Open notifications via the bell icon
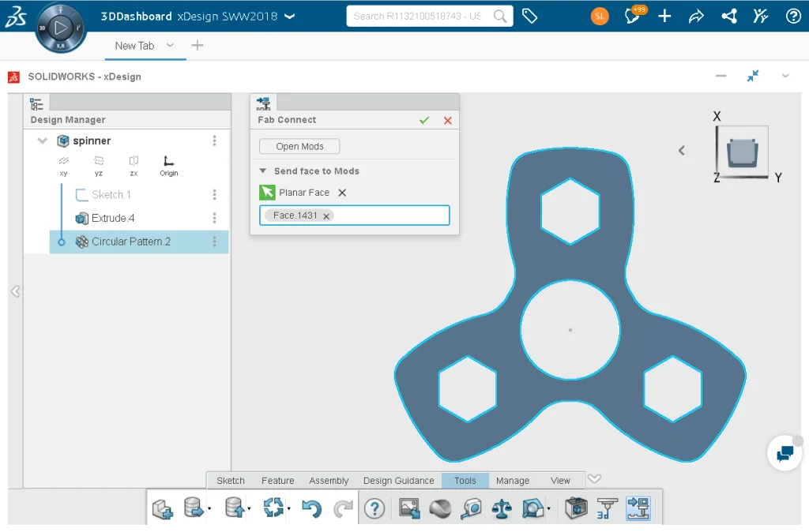 pyautogui.click(x=631, y=16)
